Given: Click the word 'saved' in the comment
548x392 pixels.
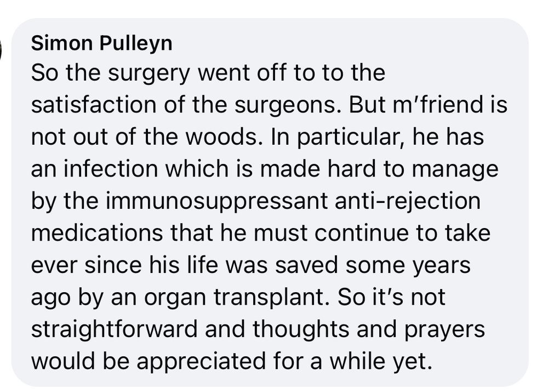Looking at the screenshot, I should tap(306, 265).
